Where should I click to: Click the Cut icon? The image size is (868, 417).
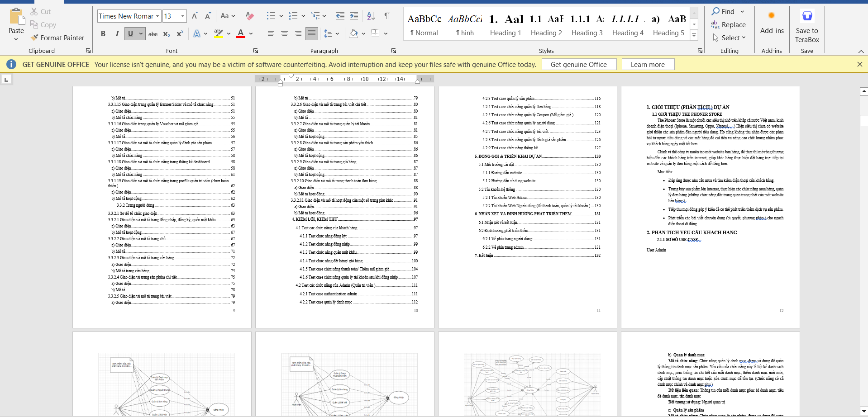coord(34,11)
